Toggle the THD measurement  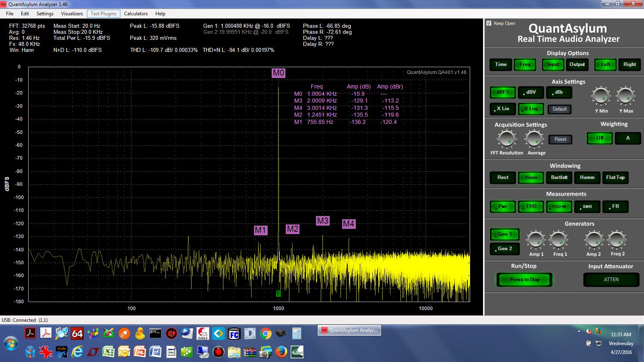[x=531, y=206]
